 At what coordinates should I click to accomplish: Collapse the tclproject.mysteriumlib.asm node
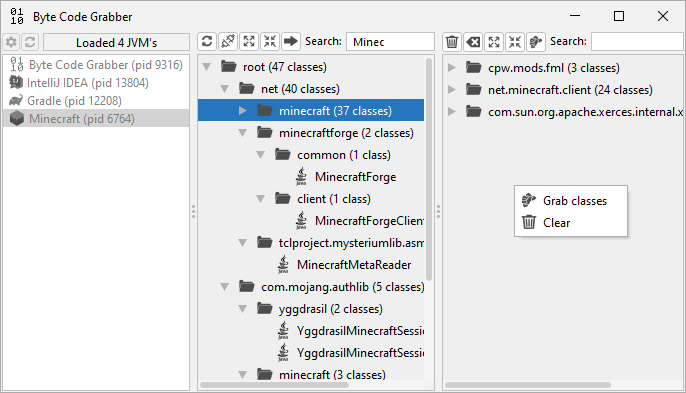[243, 242]
